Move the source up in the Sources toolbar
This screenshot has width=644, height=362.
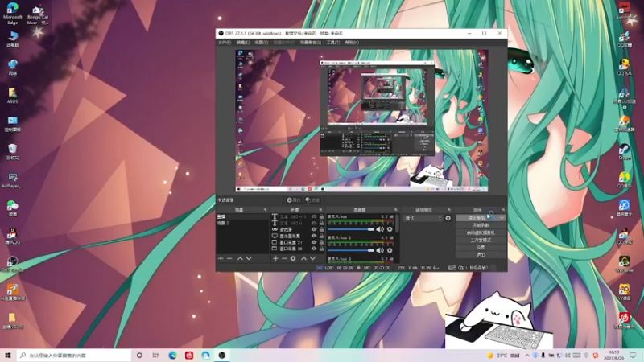(x=304, y=258)
